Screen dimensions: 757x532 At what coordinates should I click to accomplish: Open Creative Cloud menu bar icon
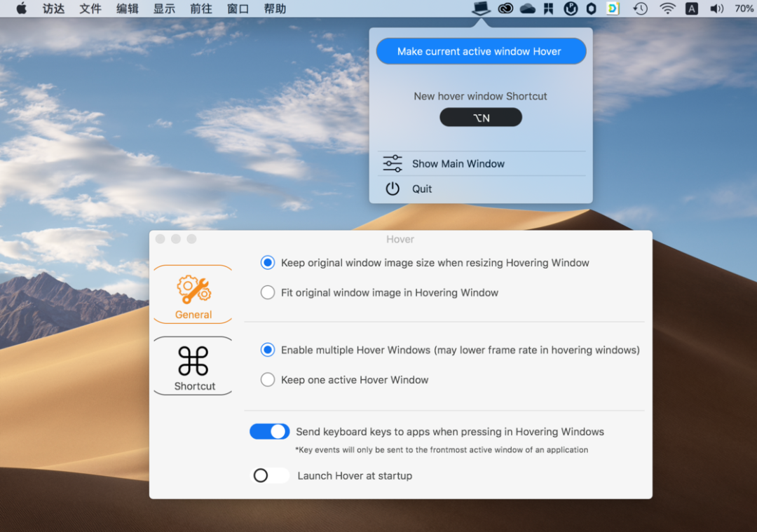505,8
